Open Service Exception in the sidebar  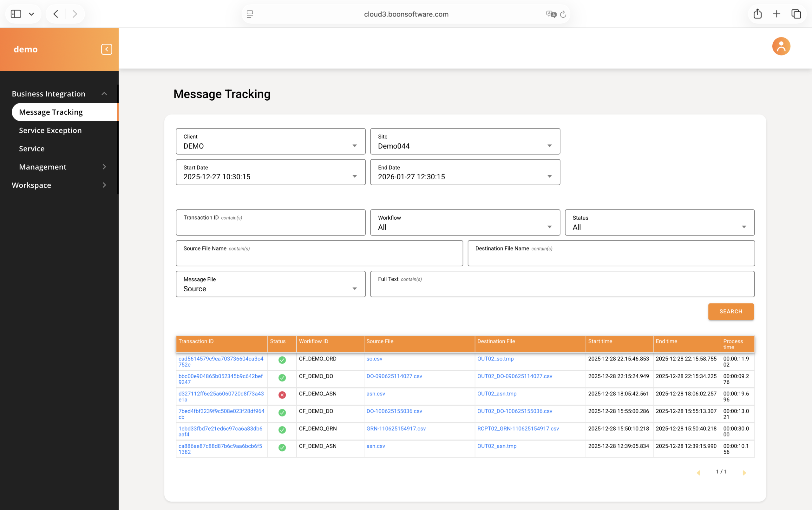point(50,130)
